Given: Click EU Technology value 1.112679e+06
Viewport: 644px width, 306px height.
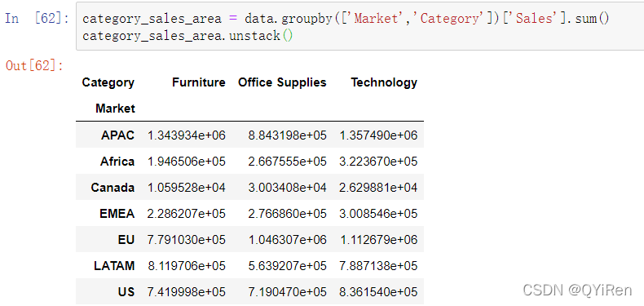Looking at the screenshot, I should click(x=379, y=240).
